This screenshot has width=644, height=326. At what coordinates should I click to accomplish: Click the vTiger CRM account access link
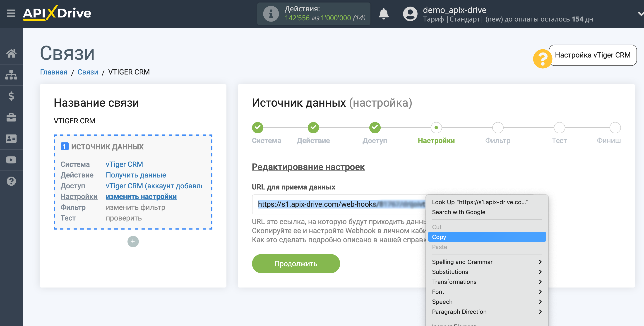(x=154, y=186)
